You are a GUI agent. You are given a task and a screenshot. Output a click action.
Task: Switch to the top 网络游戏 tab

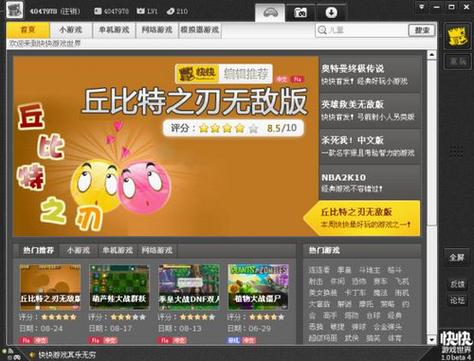pyautogui.click(x=157, y=30)
